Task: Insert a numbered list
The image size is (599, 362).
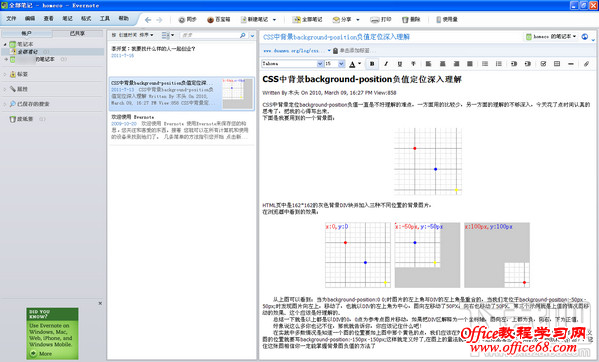Action: (499, 64)
